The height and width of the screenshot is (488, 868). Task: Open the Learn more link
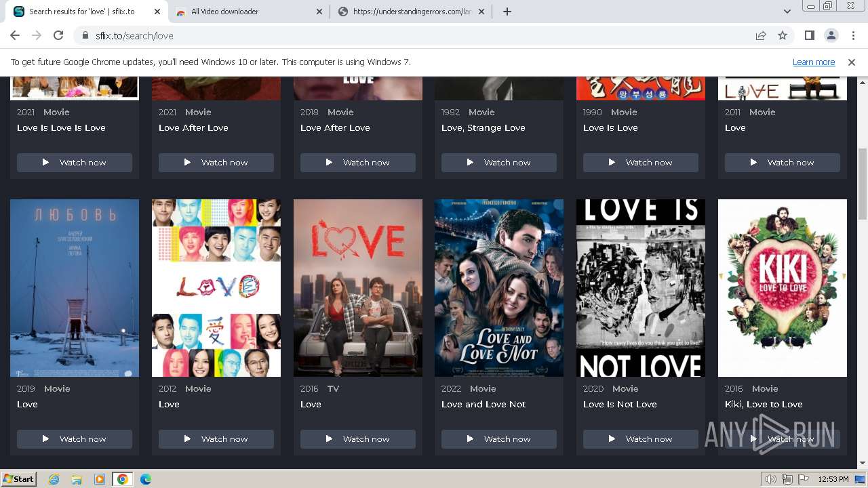[814, 62]
